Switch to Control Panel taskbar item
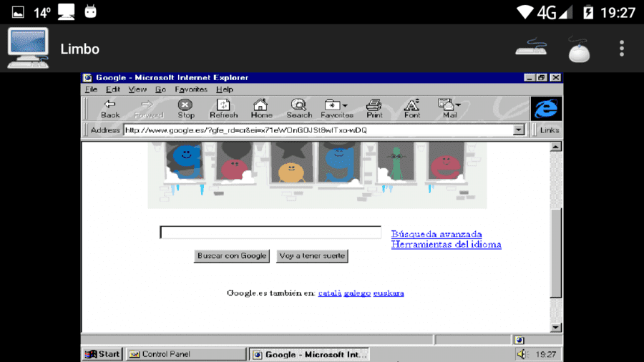Screen dimensions: 644x362 (x=185, y=354)
